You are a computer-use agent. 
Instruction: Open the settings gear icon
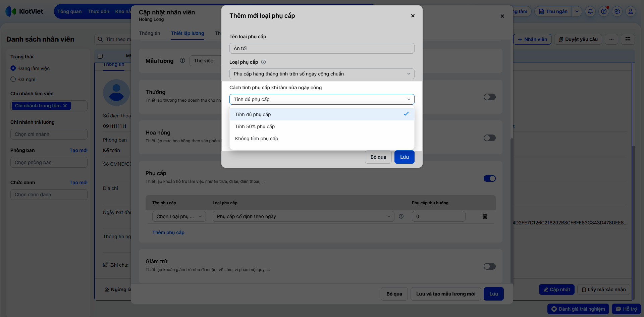pos(617,11)
